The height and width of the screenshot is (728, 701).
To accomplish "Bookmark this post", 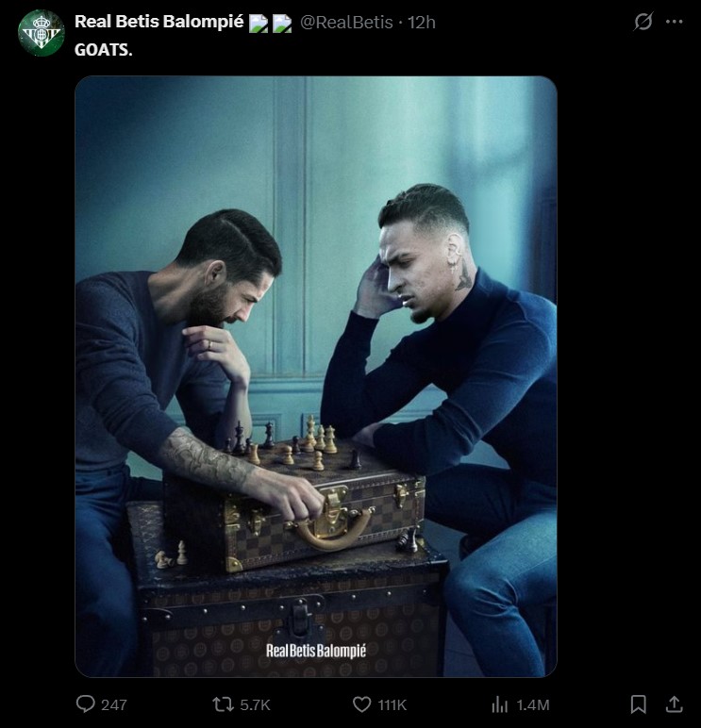I will (638, 704).
